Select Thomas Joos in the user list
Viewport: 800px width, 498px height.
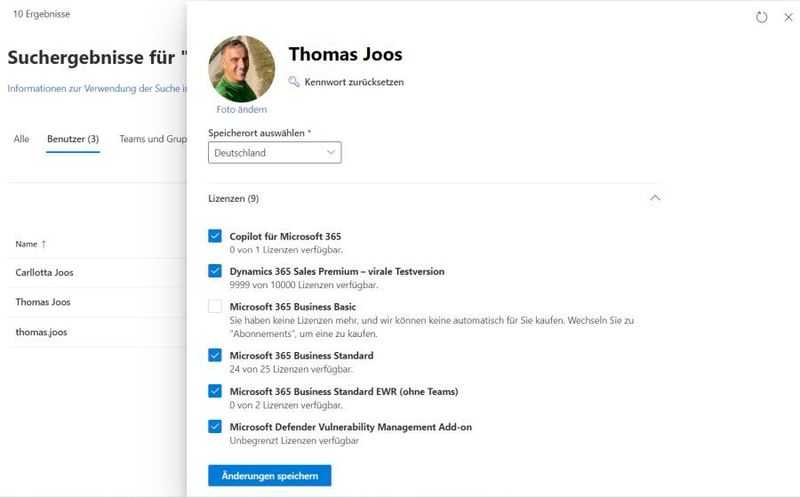43,302
